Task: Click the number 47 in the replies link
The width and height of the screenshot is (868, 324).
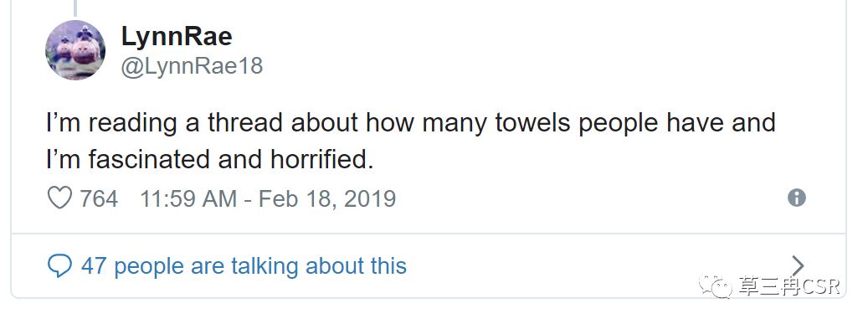Action: pyautogui.click(x=94, y=266)
